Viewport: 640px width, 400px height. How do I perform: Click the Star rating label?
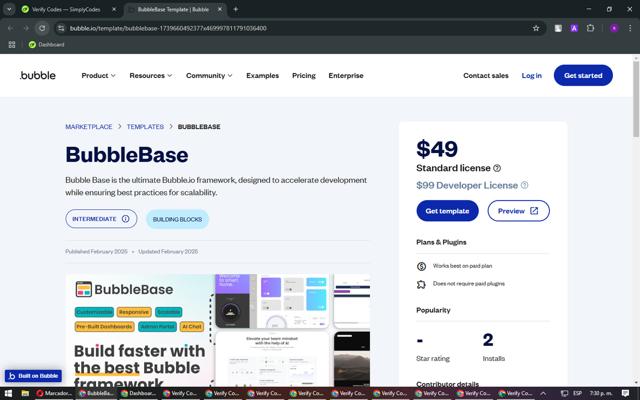(x=433, y=359)
